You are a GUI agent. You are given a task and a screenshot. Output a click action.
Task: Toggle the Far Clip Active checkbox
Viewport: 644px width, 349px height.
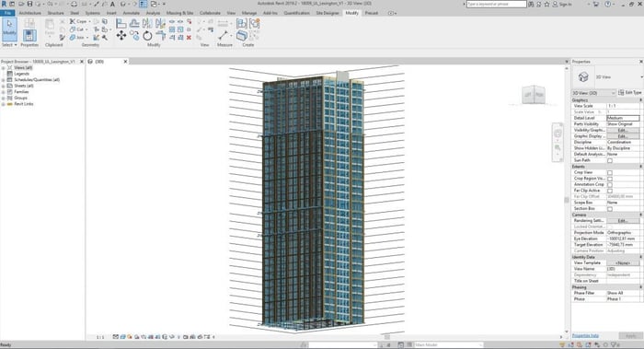610,191
